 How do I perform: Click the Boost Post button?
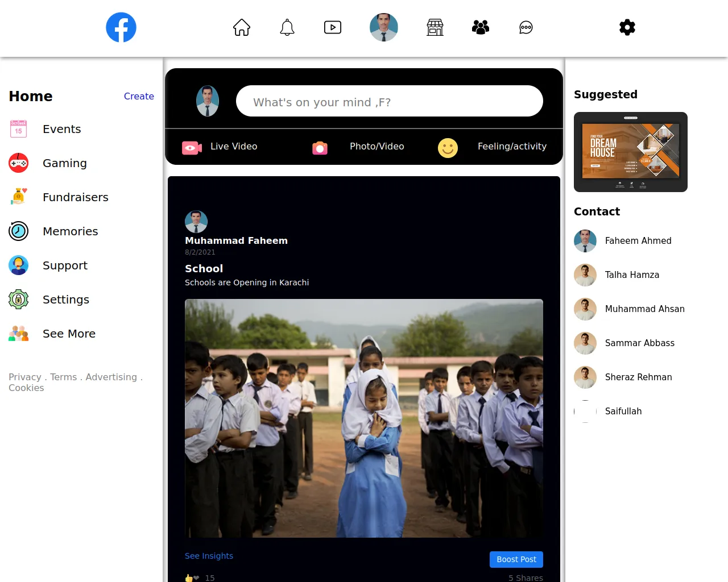pos(516,559)
